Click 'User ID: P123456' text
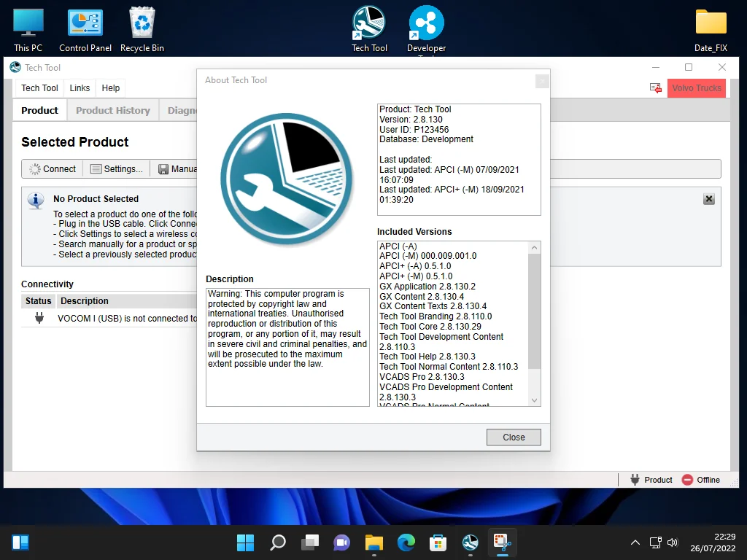Screen dimensions: 747x560 (x=414, y=130)
